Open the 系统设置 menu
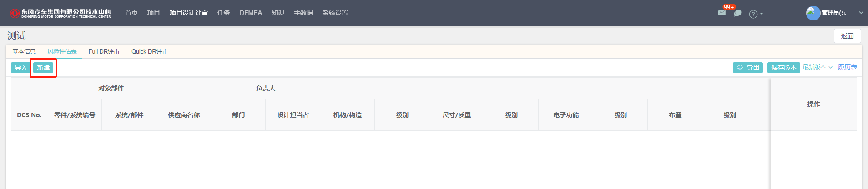 (x=335, y=13)
